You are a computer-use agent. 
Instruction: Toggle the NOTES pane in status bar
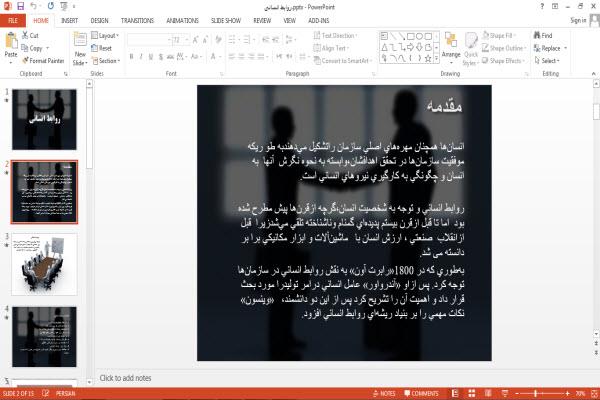point(384,393)
